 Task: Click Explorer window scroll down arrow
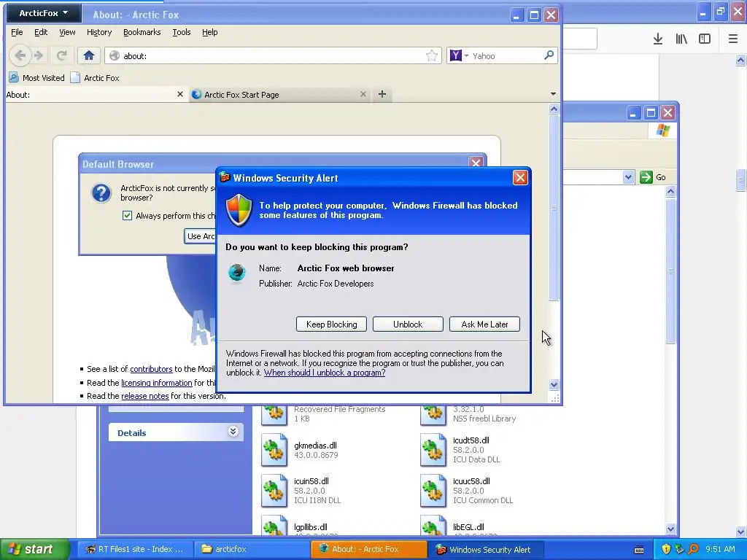(671, 529)
